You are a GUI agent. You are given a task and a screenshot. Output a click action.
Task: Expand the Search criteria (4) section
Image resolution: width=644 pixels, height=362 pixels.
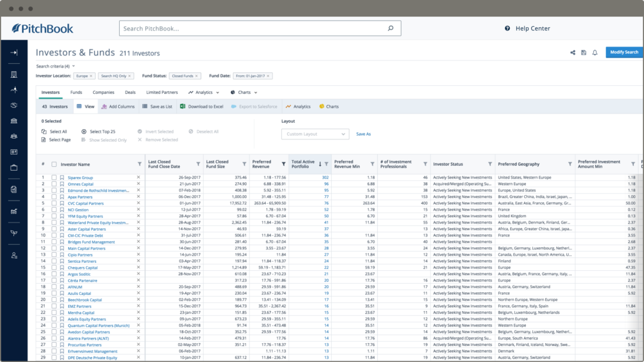coord(55,66)
